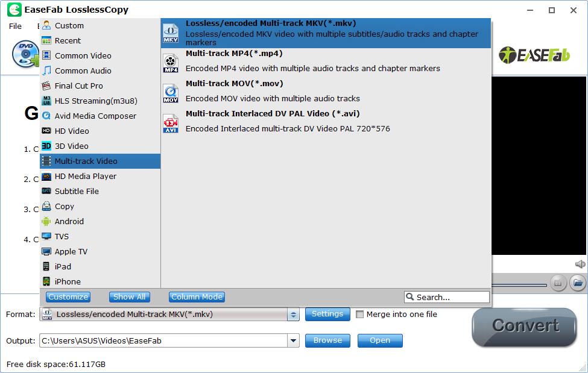Choose Multi-track Interlaced DV PAL Video format
Viewport: 588px width, 373px height.
click(326, 123)
